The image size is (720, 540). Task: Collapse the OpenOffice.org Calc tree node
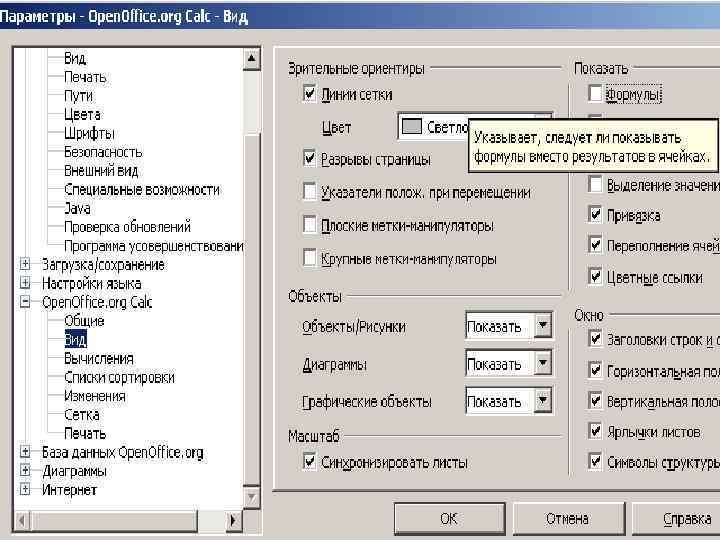tap(25, 302)
